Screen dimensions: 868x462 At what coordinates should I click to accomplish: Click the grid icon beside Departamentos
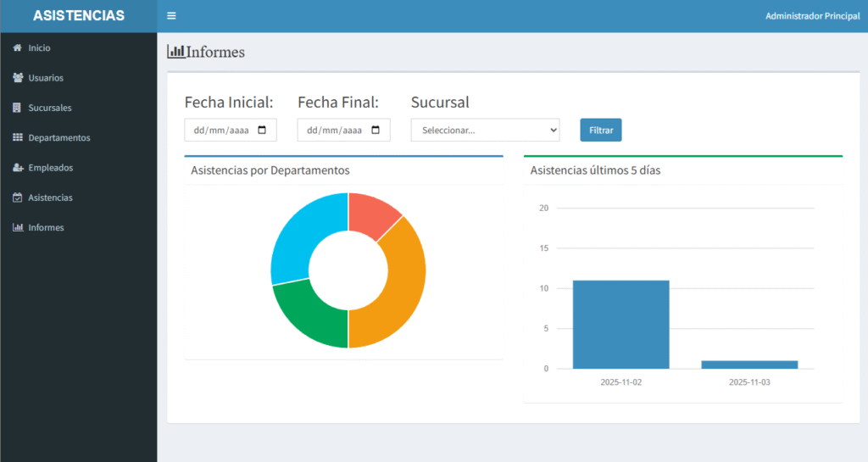[18, 137]
